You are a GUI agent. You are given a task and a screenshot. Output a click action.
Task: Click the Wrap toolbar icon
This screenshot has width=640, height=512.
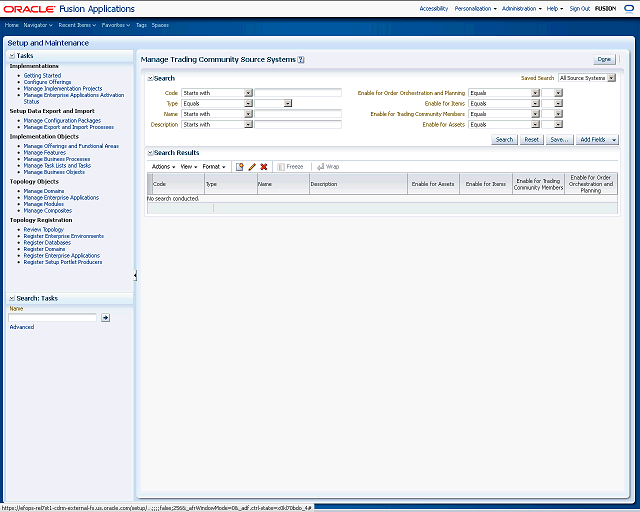[327, 166]
